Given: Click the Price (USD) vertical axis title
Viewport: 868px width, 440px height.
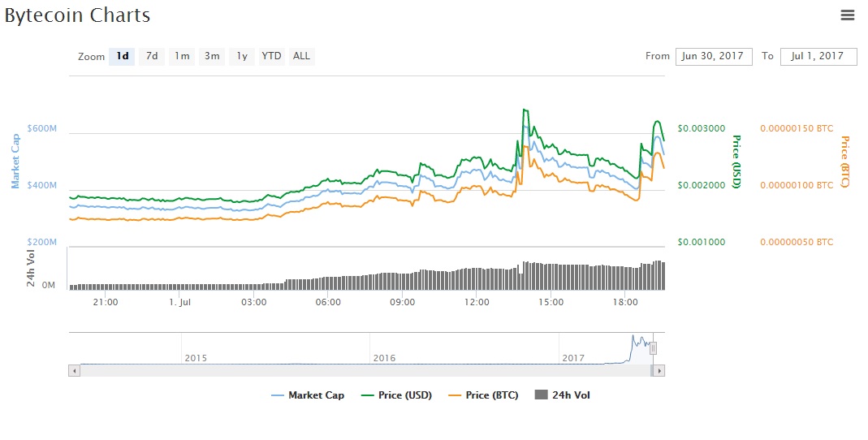Looking at the screenshot, I should (736, 162).
